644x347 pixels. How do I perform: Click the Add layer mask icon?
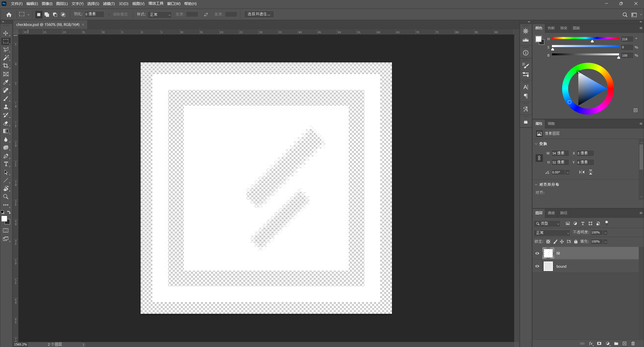[x=599, y=343]
